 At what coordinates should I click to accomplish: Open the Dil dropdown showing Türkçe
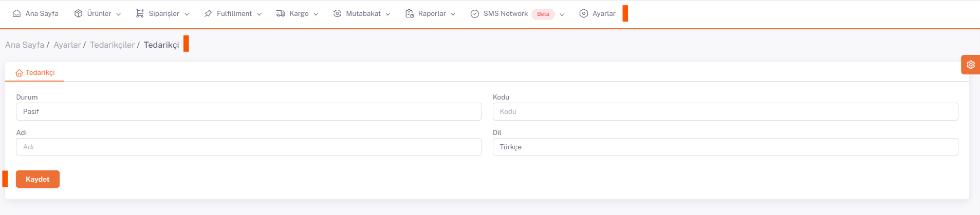725,147
